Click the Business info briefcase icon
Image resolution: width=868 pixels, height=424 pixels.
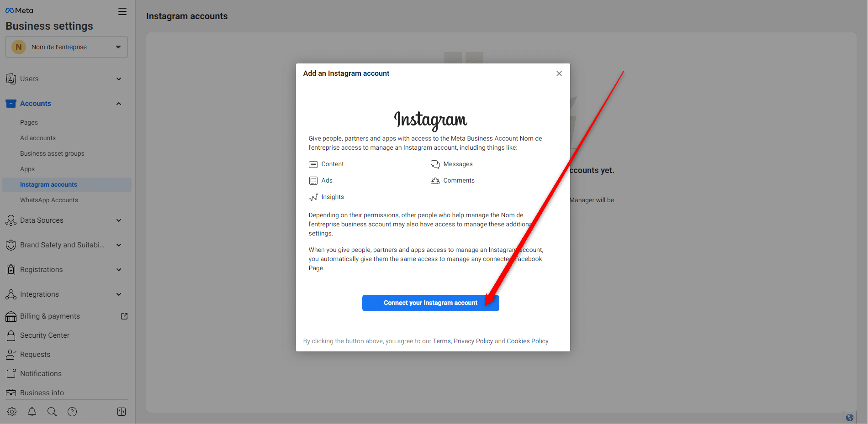click(11, 393)
